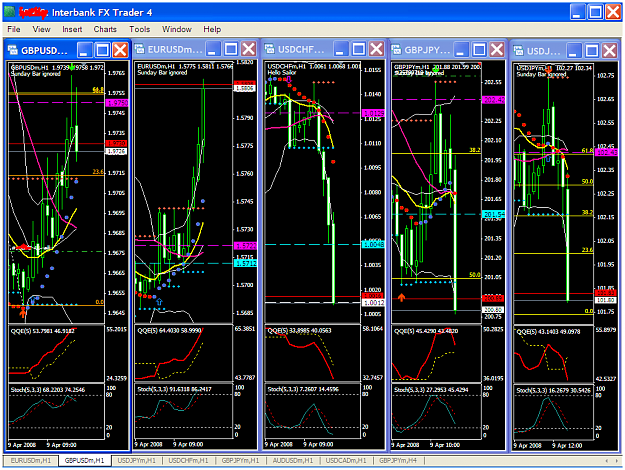Switch to the GBPJPYm,H1 bottom tab

(x=240, y=460)
